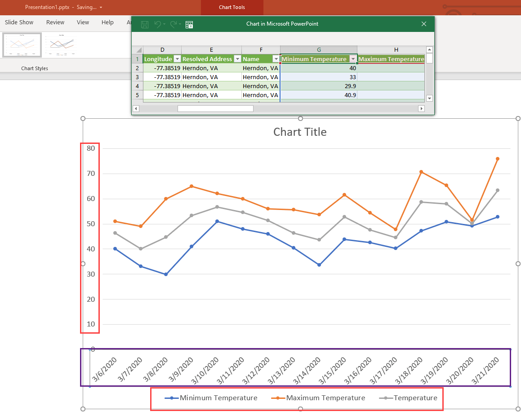Choose the second chart style thumbnail
521x420 pixels.
(62, 45)
